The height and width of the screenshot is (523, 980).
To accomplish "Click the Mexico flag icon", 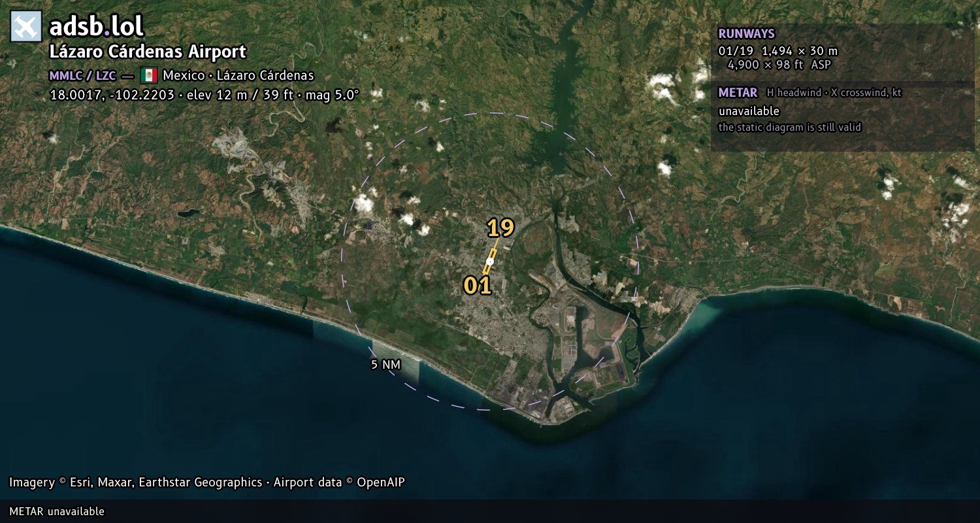I will (x=149, y=75).
